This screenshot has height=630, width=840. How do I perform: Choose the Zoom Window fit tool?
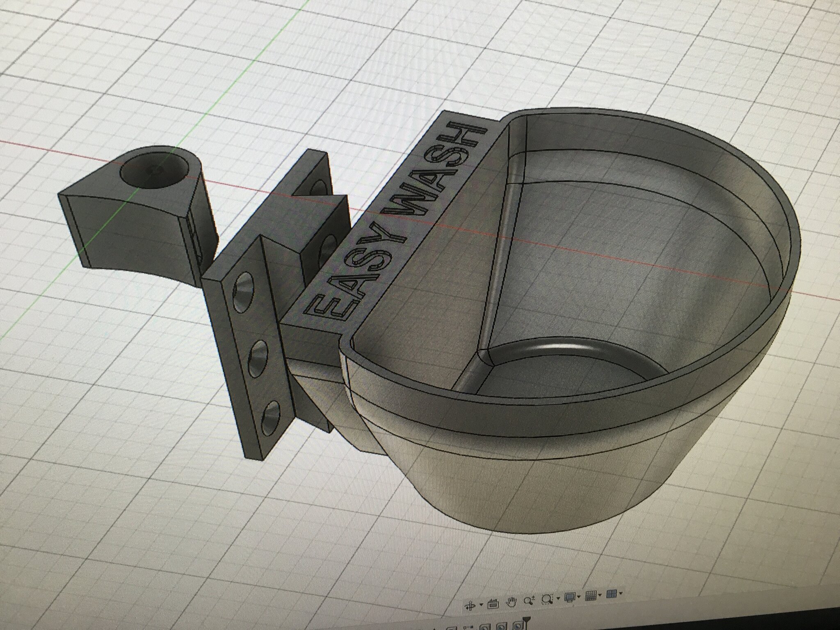click(547, 599)
